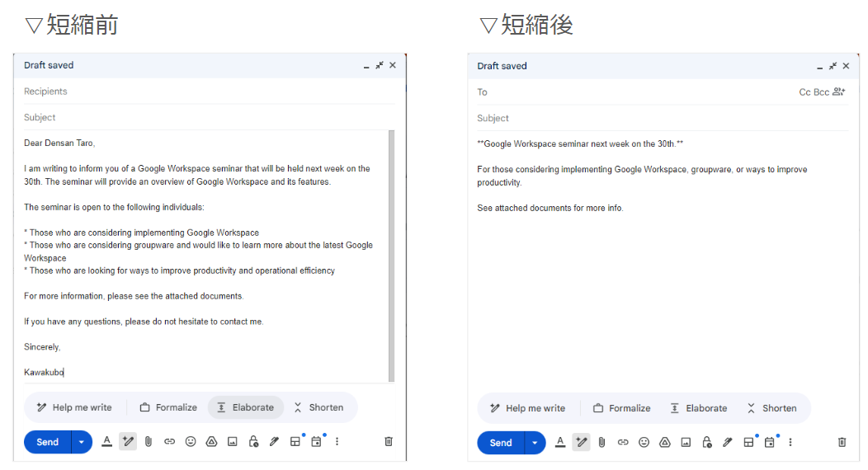Insert Drive file in left compose window
Image resolution: width=868 pixels, height=470 pixels.
[x=211, y=441]
